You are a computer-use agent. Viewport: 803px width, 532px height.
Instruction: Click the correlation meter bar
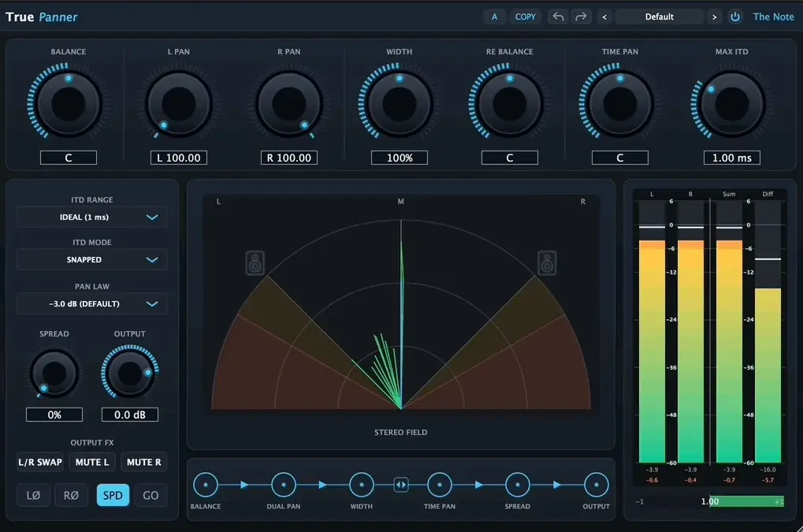pos(710,501)
